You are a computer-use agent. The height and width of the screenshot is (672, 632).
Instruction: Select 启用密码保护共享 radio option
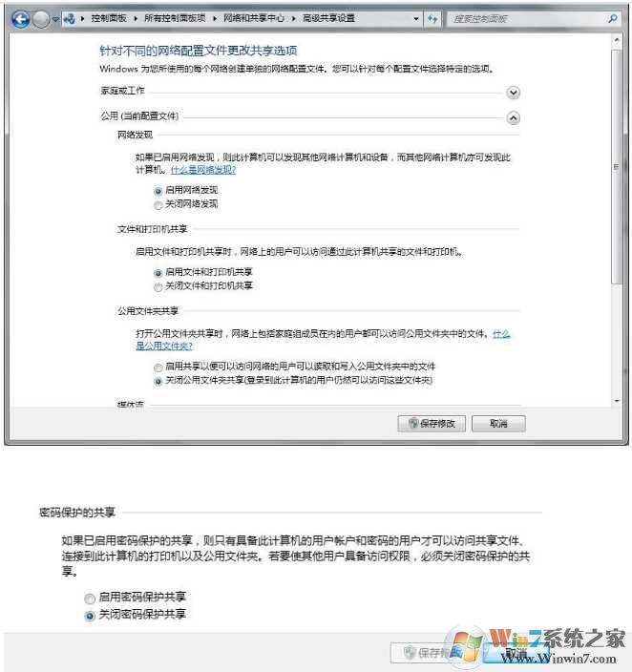[x=90, y=598]
